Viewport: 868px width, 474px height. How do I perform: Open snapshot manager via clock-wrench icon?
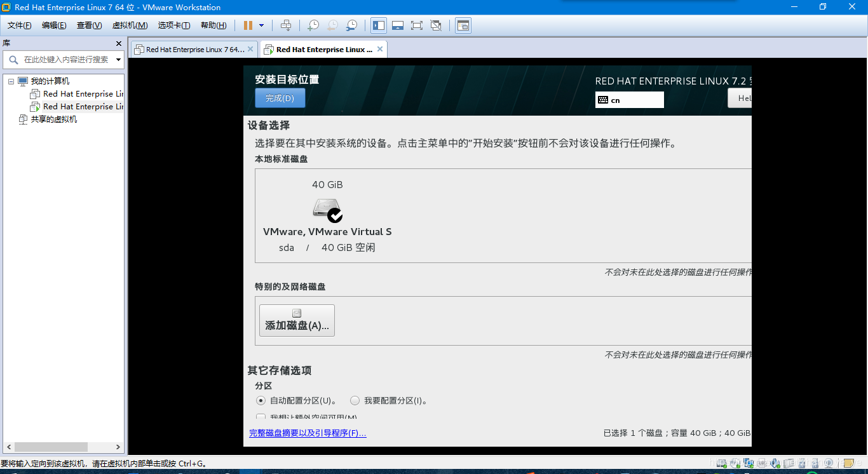tap(351, 25)
